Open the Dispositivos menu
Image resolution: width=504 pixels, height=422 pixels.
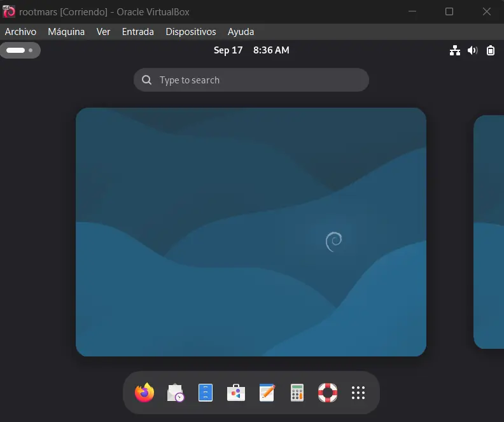pos(191,32)
